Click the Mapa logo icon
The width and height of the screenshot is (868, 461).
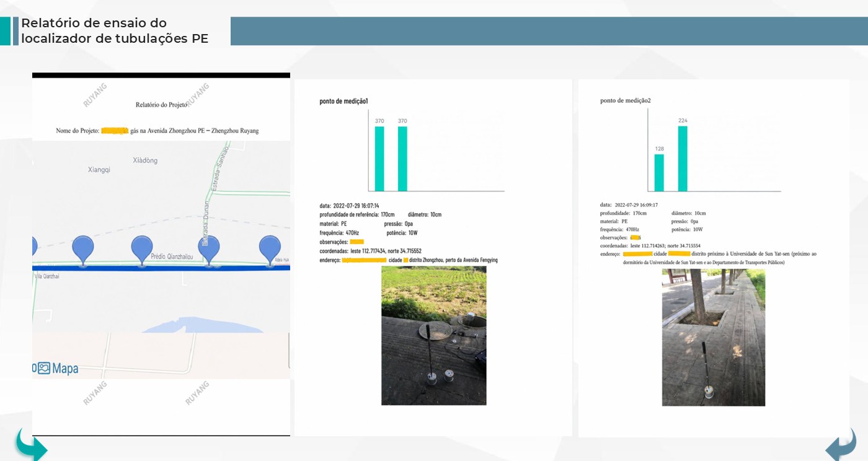[x=43, y=369]
